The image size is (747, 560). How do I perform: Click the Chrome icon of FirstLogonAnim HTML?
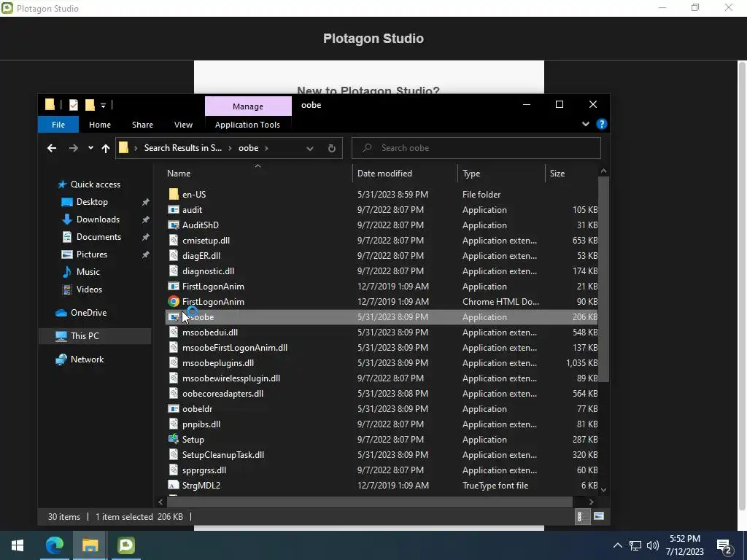174,301
